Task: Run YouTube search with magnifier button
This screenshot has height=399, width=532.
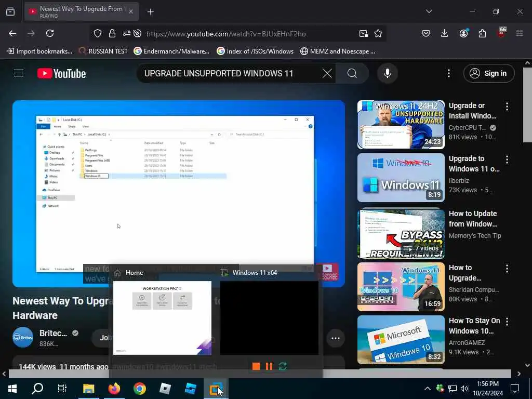Action: pos(352,73)
